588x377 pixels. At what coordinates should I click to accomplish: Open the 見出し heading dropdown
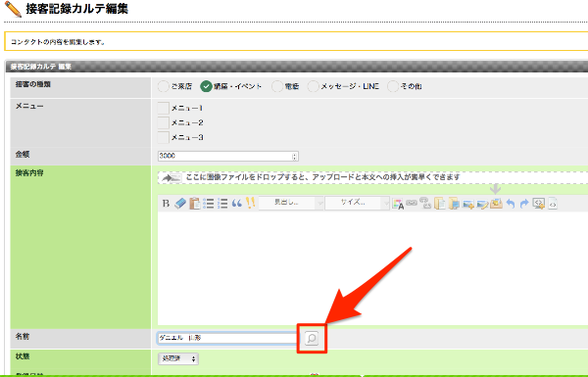point(291,203)
